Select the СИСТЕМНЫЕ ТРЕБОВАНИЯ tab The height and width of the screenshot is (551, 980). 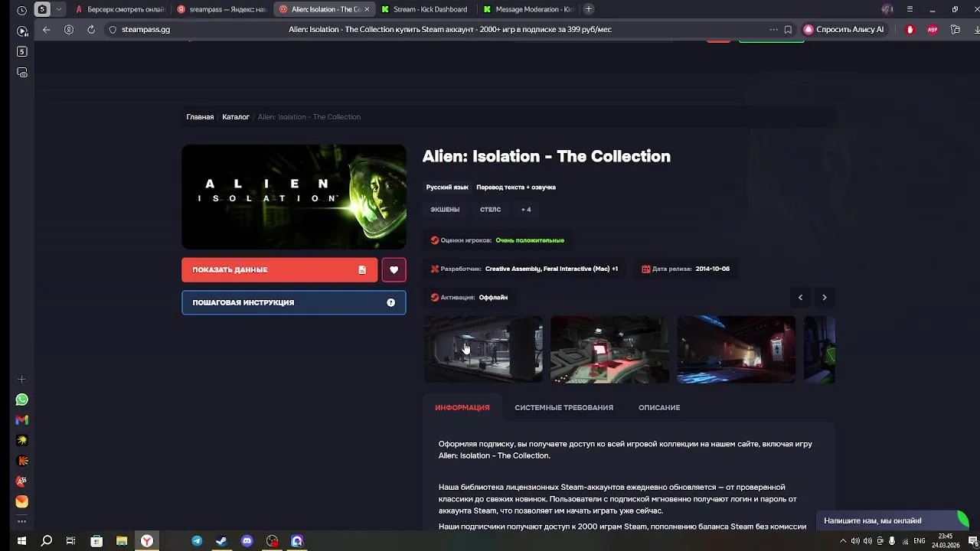pos(564,407)
